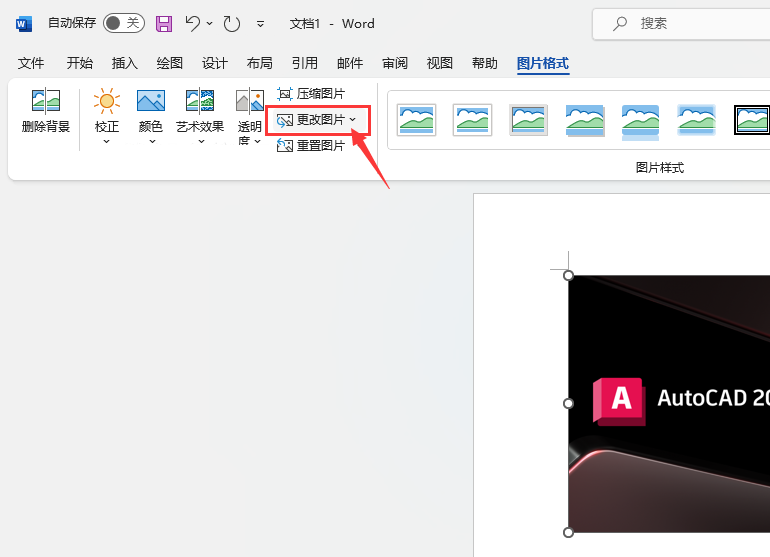
Task: Open the 校正 corrections sun icon
Action: 107,101
